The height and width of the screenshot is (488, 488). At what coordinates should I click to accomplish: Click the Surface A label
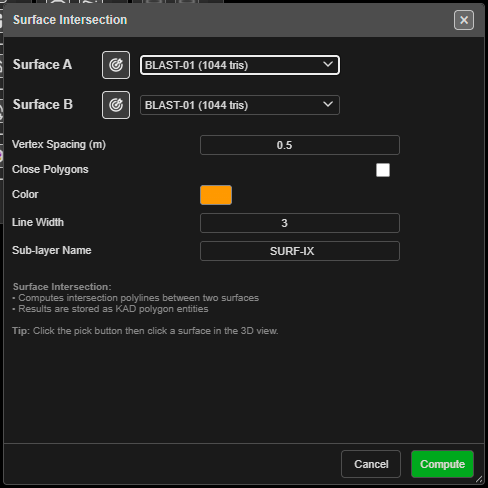[42, 64]
